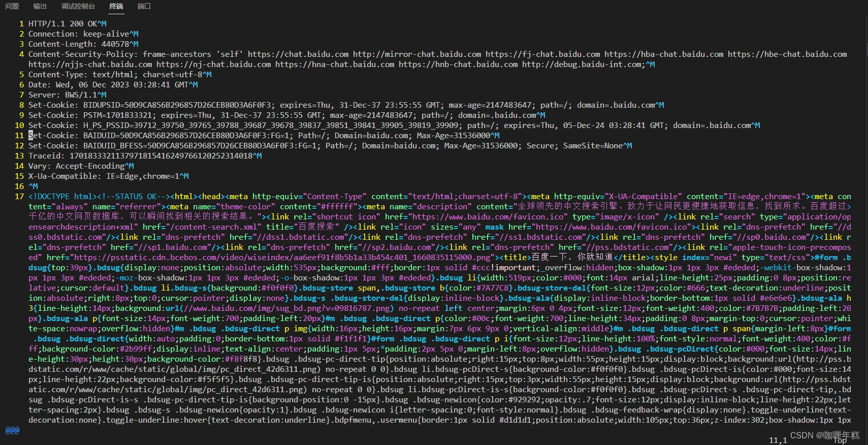The image size is (868, 445).
Task: Click the 'Server: BWS/1.1' line
Action: 68,95
